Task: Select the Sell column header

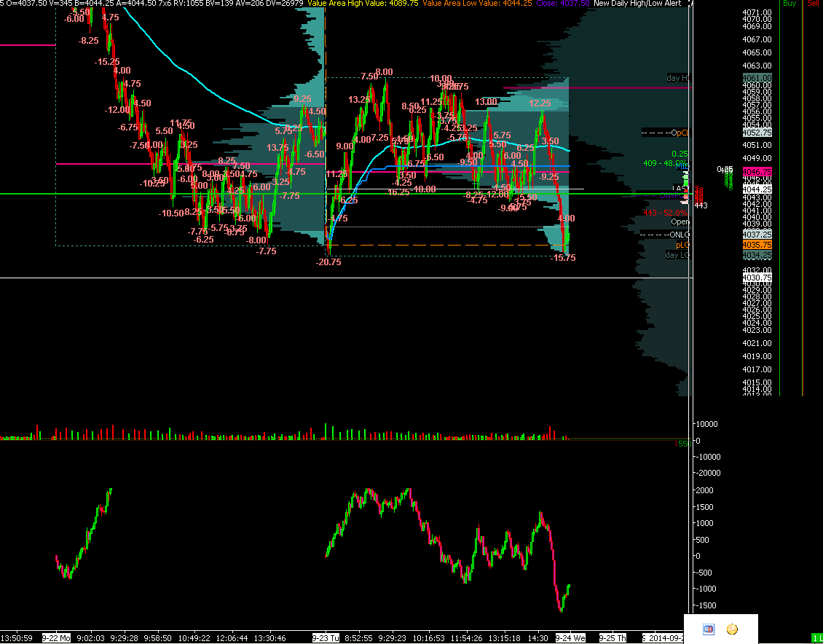Action: point(813,3)
